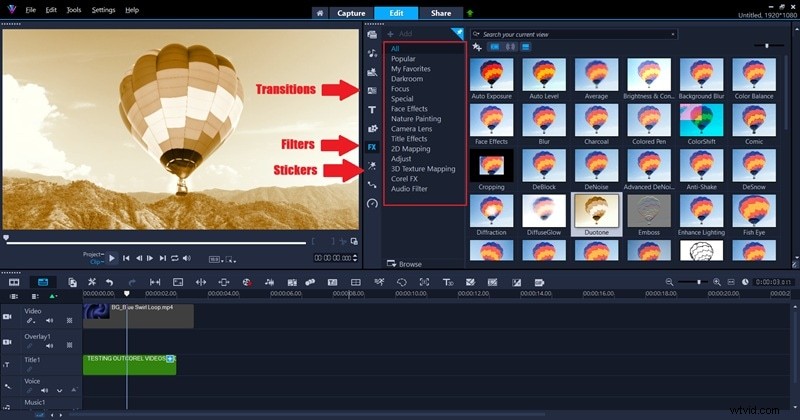Select the Darkroom filter category
800x420 pixels.
click(407, 79)
